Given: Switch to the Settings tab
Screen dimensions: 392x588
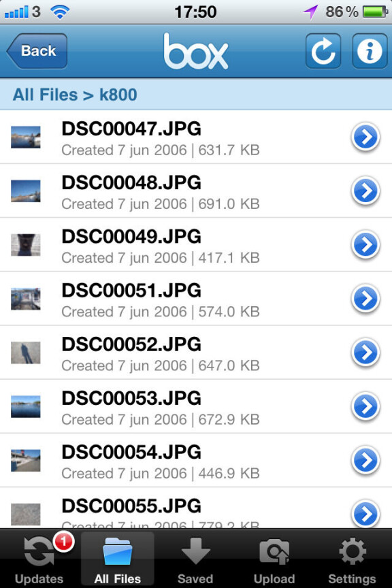Looking at the screenshot, I should point(352,559).
